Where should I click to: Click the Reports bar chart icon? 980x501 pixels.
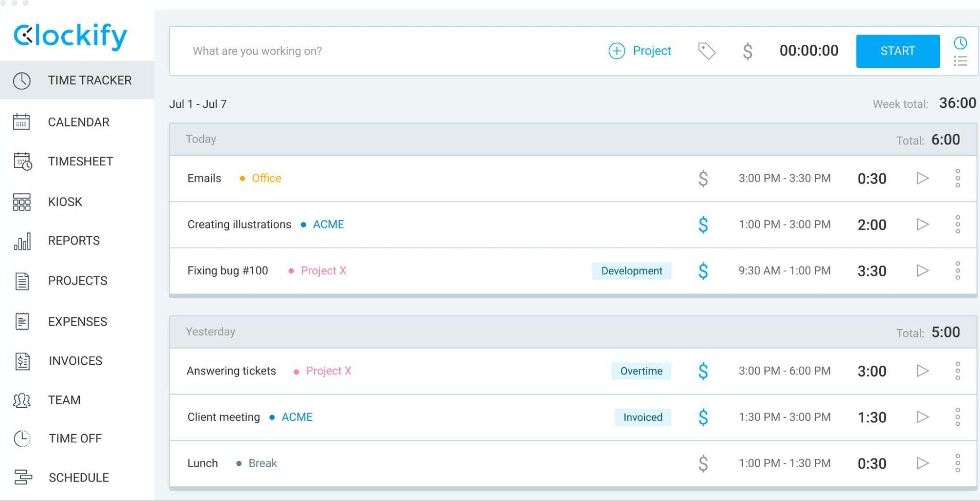[x=22, y=241]
